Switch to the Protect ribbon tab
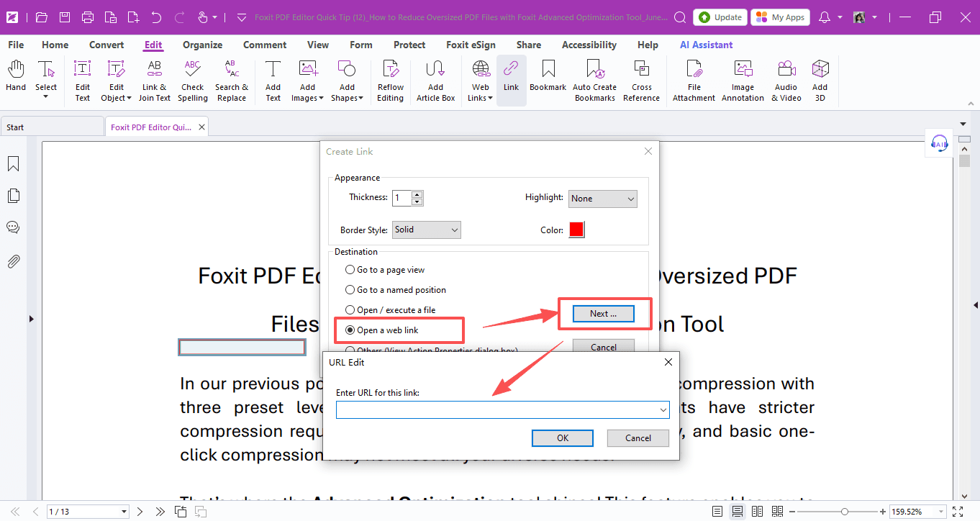Image resolution: width=980 pixels, height=521 pixels. (x=409, y=45)
